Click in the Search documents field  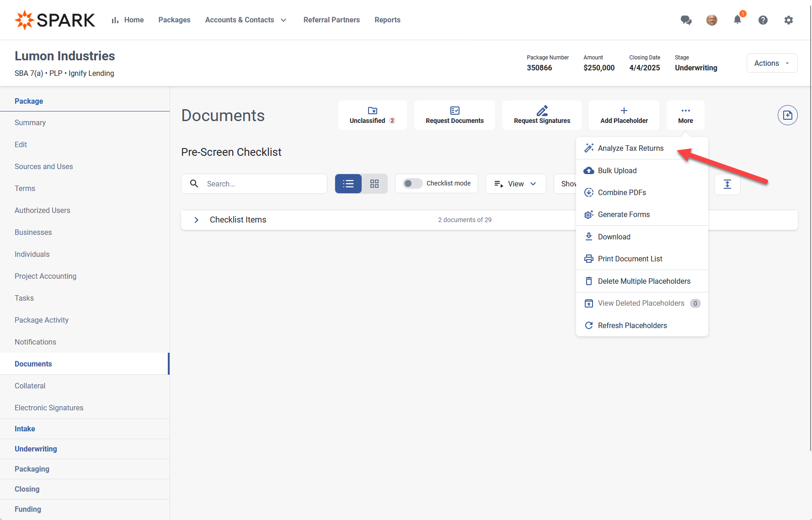click(254, 184)
